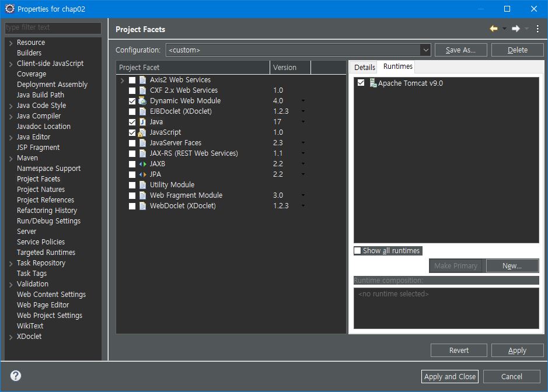This screenshot has width=548, height=392.
Task: Click the Delete configuration button
Action: pos(517,50)
